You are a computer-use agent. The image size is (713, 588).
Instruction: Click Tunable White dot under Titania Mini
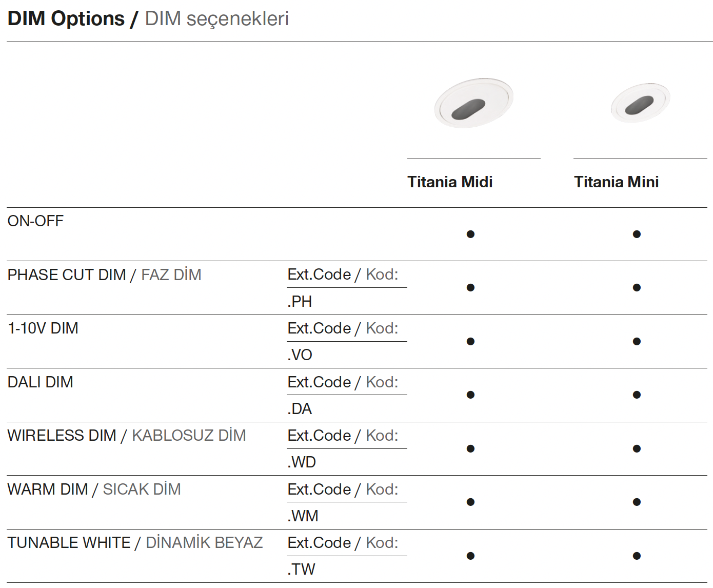click(637, 556)
